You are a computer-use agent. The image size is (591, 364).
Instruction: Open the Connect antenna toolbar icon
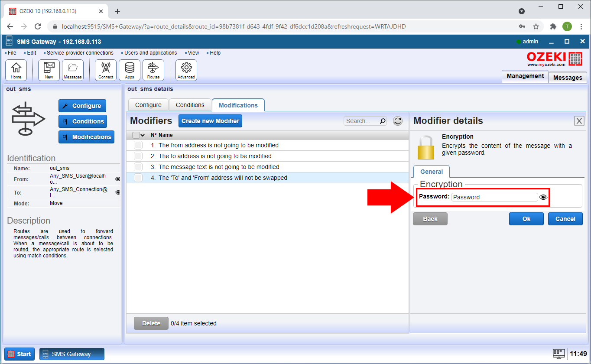[x=106, y=70]
